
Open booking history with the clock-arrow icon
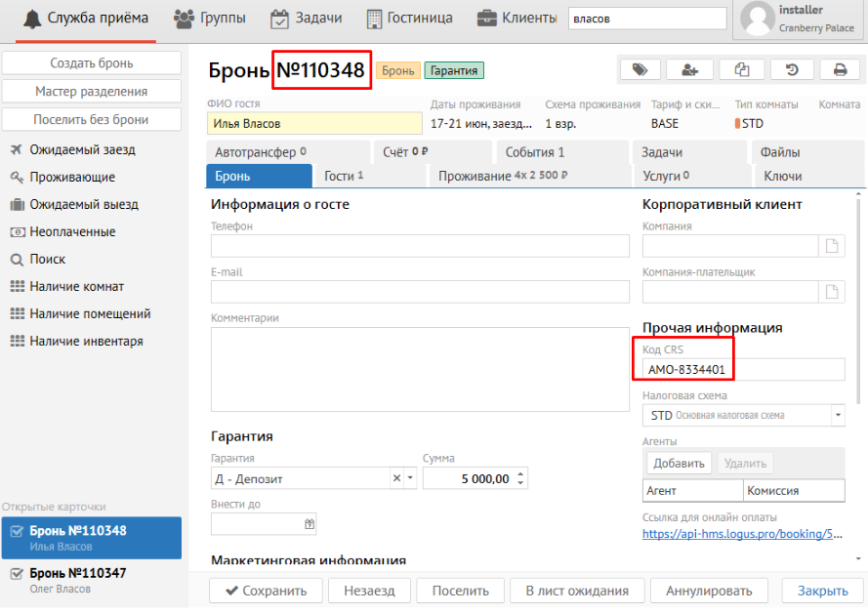click(x=792, y=69)
